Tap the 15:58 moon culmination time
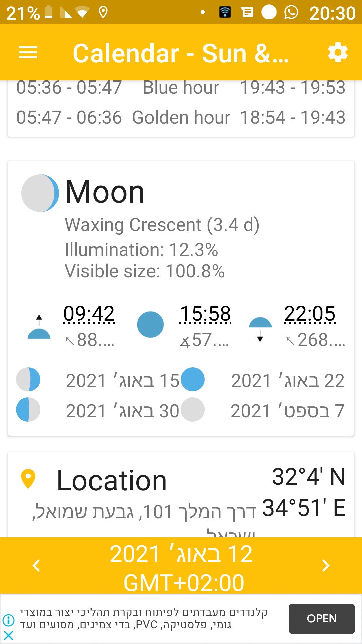Screen dimensions: 362x644 (x=205, y=314)
